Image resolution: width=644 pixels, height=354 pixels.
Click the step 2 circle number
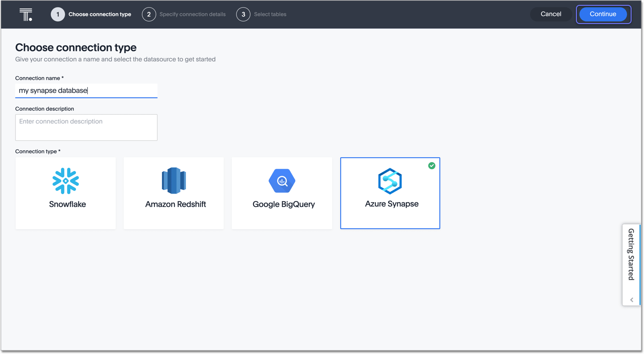click(x=149, y=14)
